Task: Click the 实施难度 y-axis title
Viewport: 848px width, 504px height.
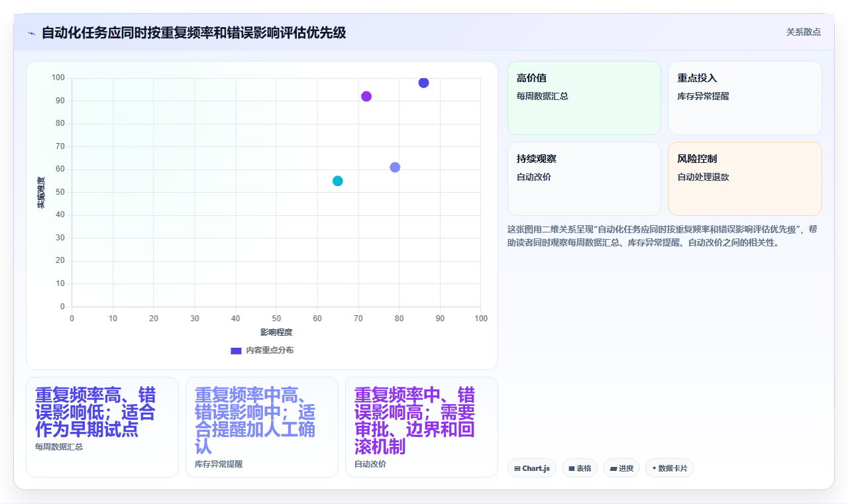Action: 41,193
